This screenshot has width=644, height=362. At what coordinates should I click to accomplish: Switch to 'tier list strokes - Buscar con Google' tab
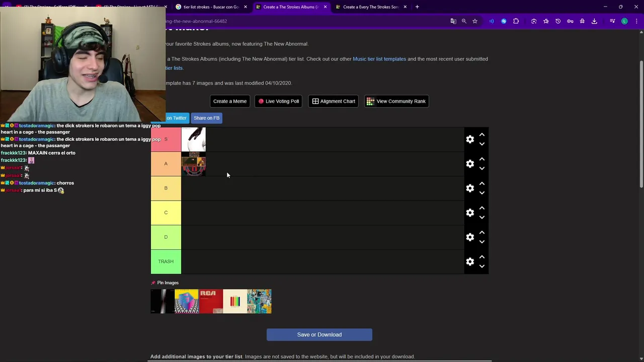pyautogui.click(x=211, y=7)
